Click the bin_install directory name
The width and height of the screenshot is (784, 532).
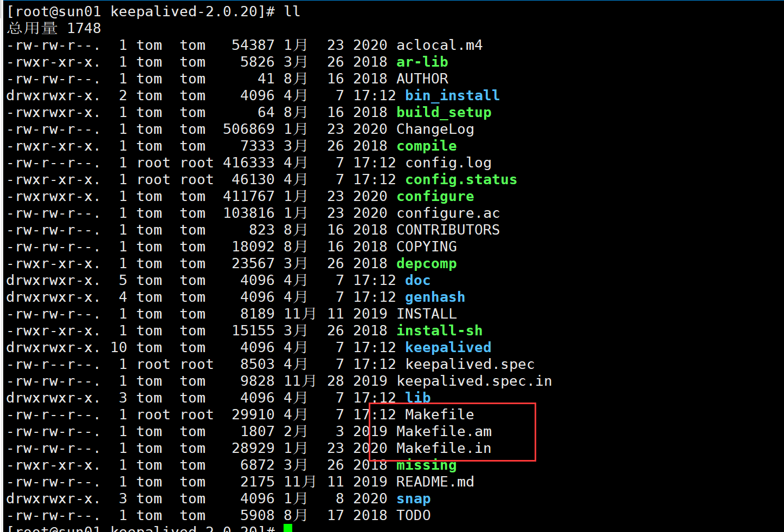click(452, 95)
